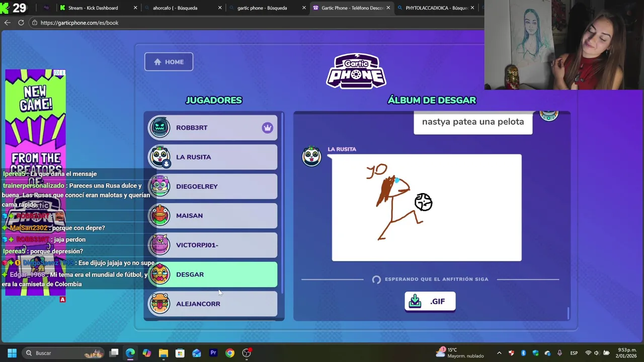The width and height of the screenshot is (644, 362).
Task: Click the volume speaker tray icon
Action: click(x=597, y=353)
